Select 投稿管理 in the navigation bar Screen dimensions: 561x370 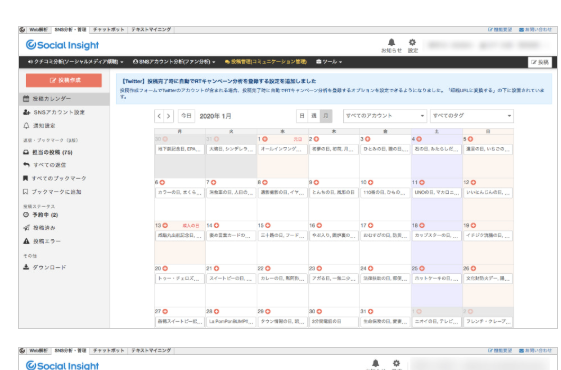click(265, 62)
